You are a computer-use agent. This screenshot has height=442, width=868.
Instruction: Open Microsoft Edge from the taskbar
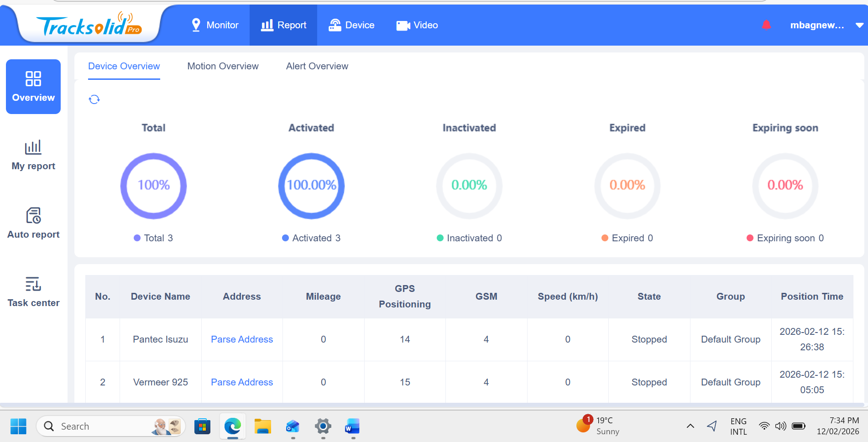coord(232,426)
